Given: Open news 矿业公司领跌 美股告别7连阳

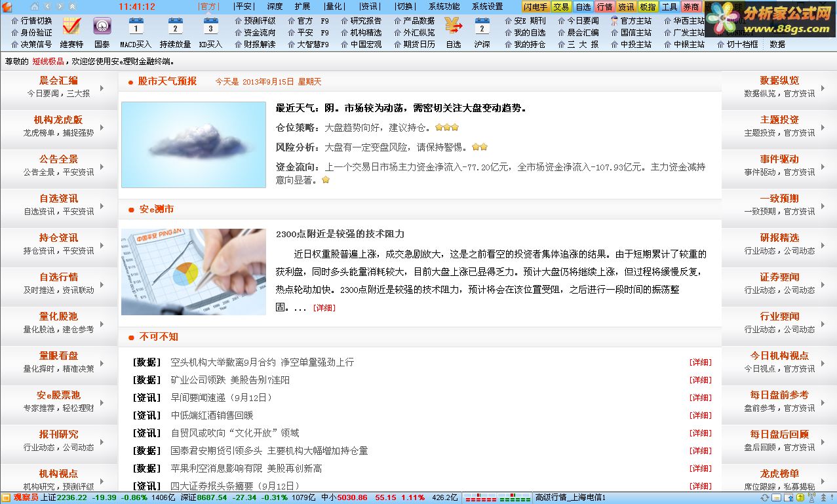Looking at the screenshot, I should point(230,380).
